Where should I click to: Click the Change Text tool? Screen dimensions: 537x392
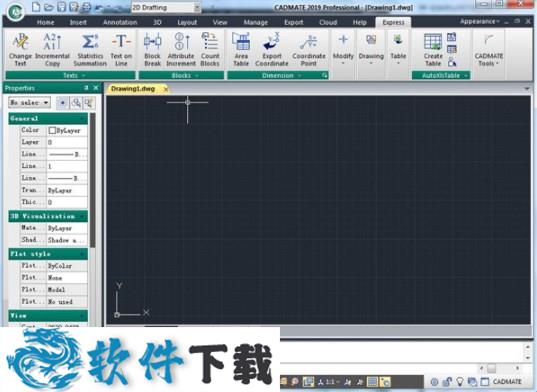[20, 50]
